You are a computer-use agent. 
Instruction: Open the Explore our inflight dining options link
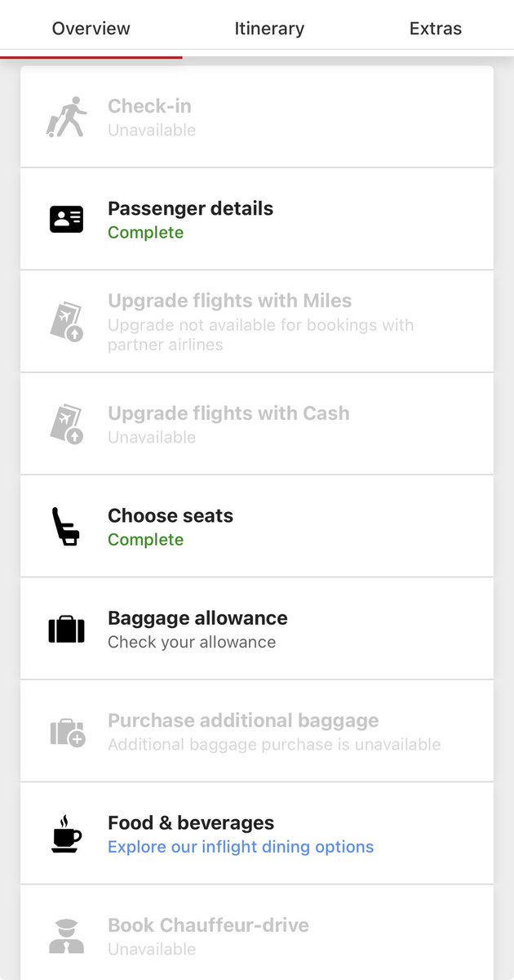point(241,847)
